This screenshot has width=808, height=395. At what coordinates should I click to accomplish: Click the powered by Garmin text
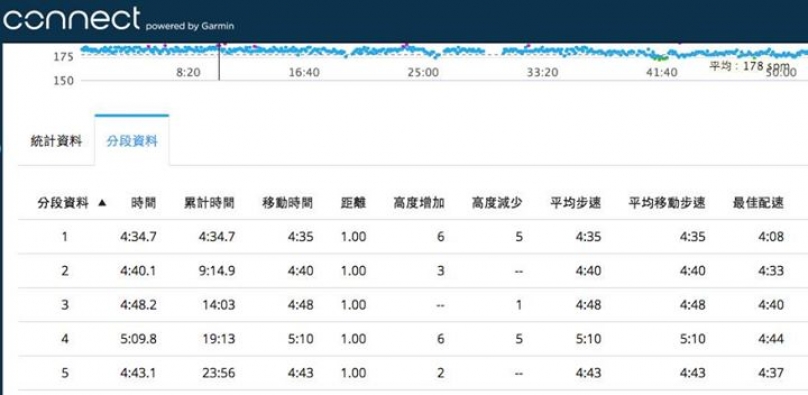[190, 26]
